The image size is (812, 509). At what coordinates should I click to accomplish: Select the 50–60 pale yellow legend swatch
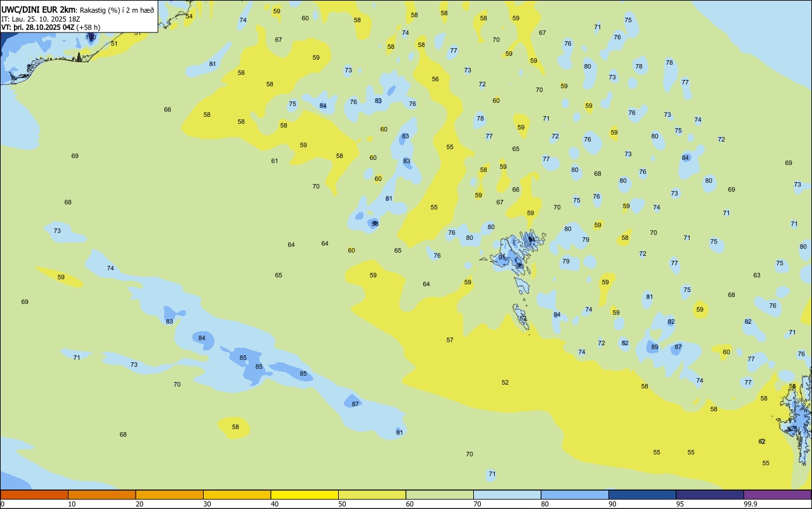click(x=372, y=494)
